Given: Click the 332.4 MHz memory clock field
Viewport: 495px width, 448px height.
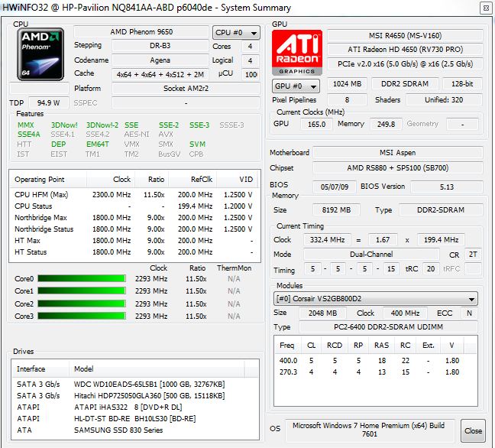Looking at the screenshot, I should 327,240.
